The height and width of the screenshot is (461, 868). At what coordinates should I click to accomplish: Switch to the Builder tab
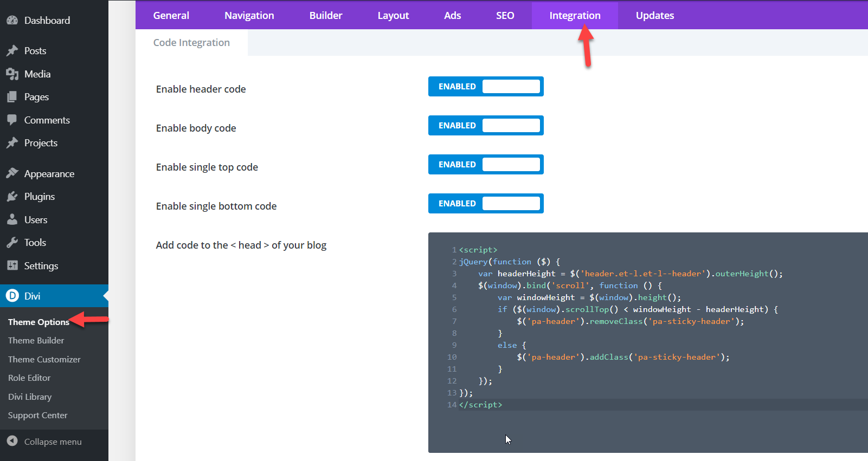tap(326, 16)
